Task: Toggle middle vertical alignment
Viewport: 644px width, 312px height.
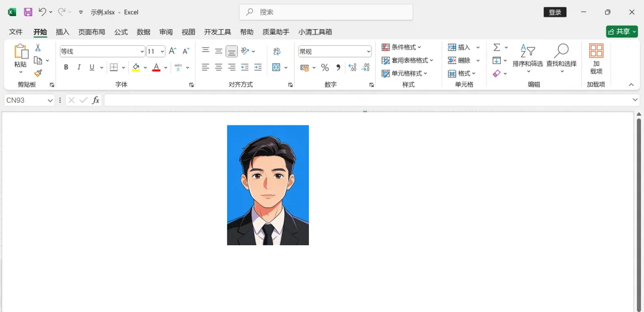Action: pyautogui.click(x=219, y=51)
